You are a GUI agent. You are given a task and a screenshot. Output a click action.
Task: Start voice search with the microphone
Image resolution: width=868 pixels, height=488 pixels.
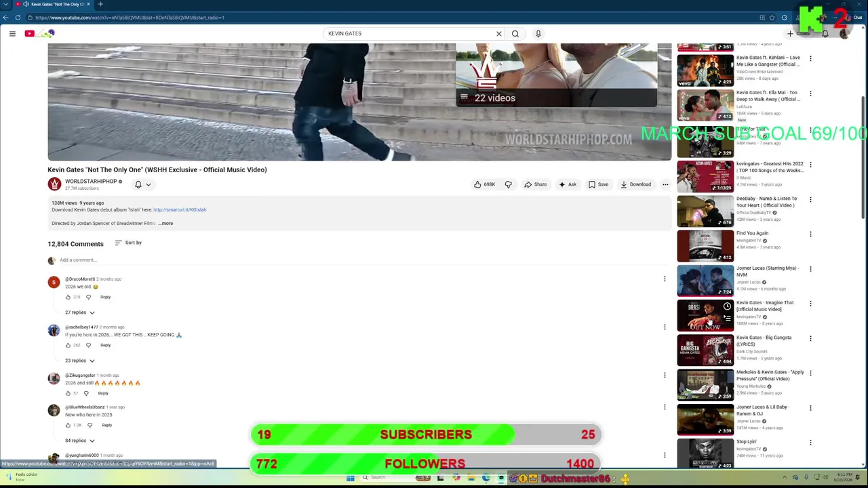coord(538,33)
